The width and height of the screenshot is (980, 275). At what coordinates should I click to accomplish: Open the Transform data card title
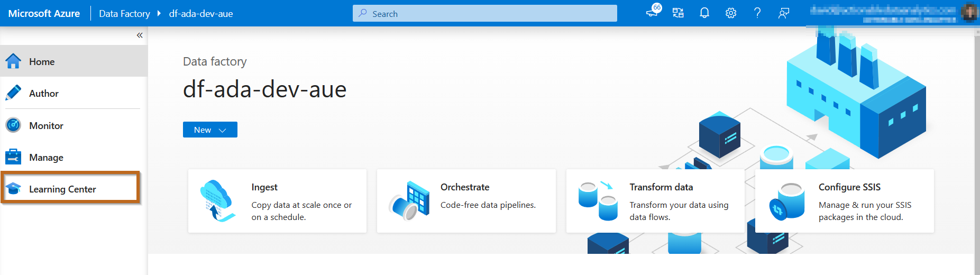point(661,187)
